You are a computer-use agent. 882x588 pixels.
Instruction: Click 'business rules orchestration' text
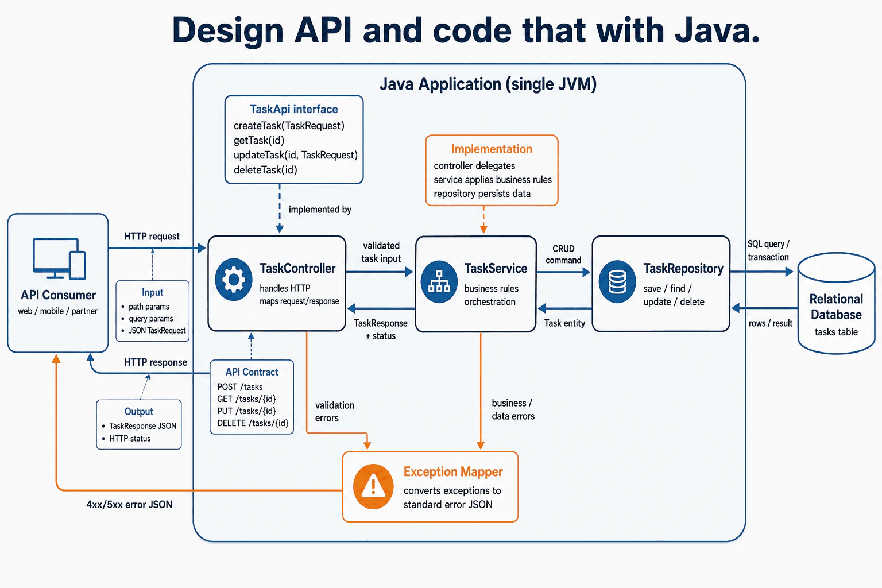tap(492, 295)
